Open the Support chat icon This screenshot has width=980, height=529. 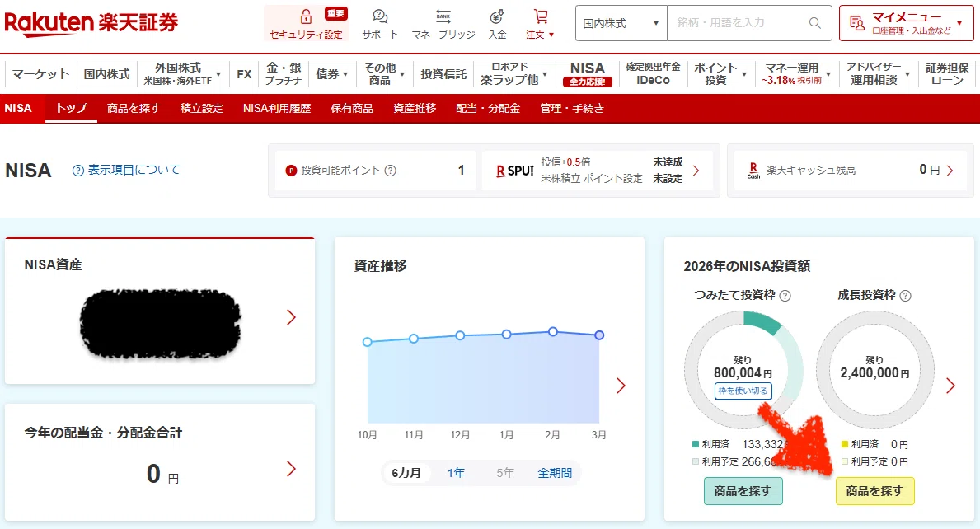pyautogui.click(x=380, y=16)
